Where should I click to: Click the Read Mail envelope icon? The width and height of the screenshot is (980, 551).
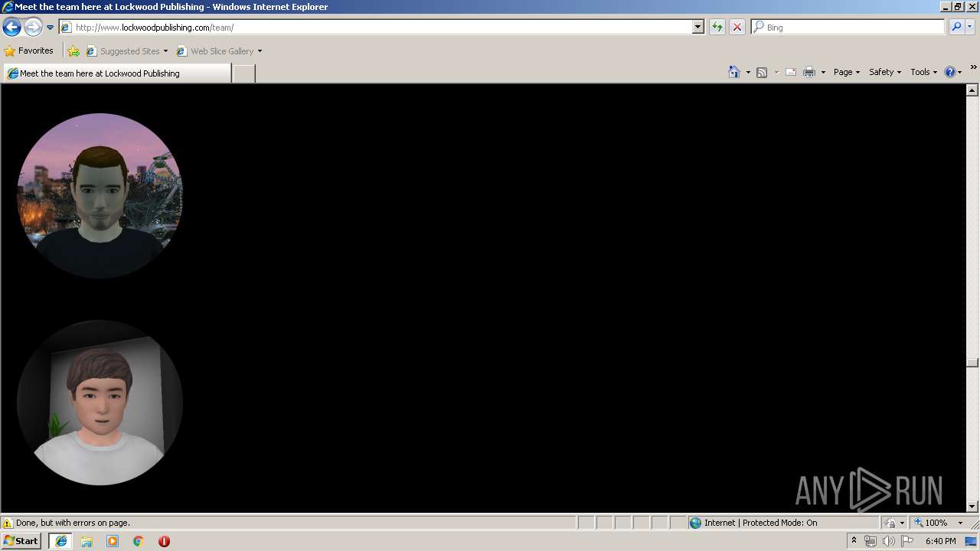[x=791, y=72]
